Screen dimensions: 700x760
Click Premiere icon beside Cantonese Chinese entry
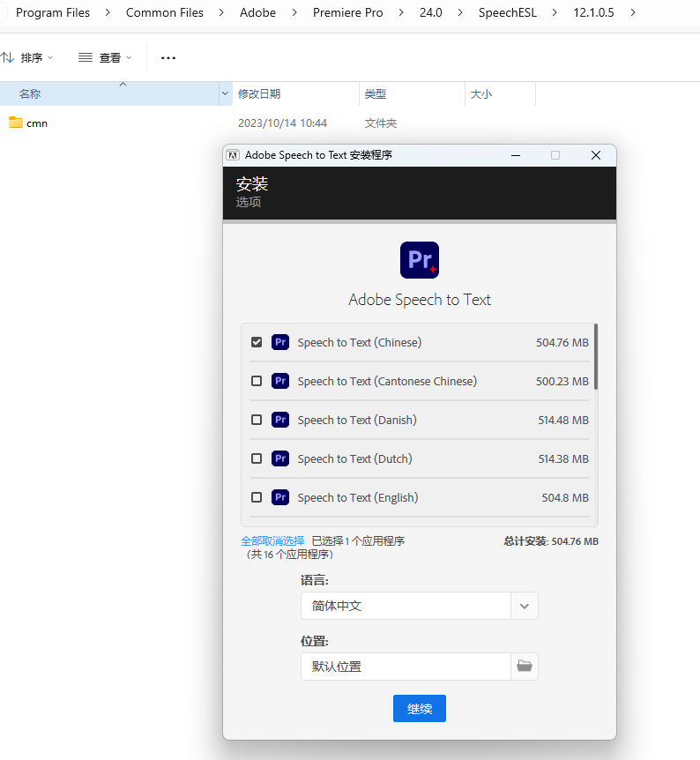[x=280, y=381]
